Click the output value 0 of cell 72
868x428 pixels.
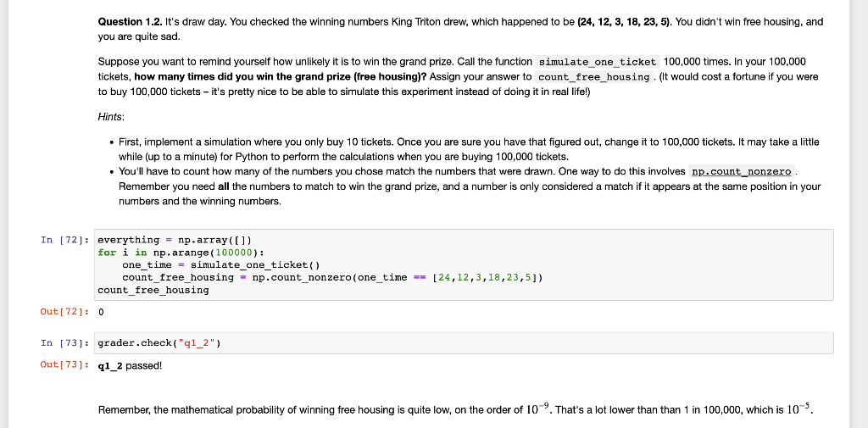click(101, 312)
